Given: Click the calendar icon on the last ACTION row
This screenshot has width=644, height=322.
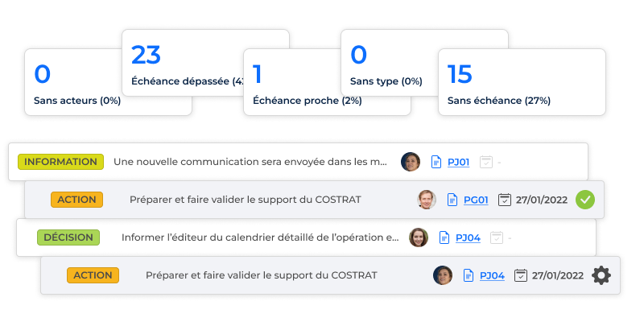Looking at the screenshot, I should click(x=521, y=275).
